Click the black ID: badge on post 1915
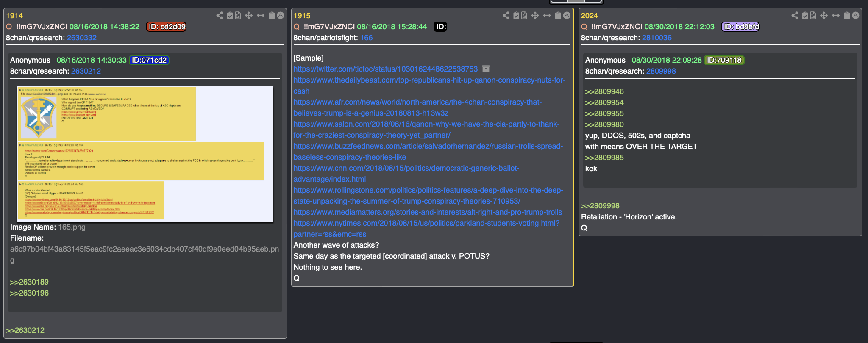Image resolution: width=868 pixels, height=343 pixels. click(x=440, y=27)
